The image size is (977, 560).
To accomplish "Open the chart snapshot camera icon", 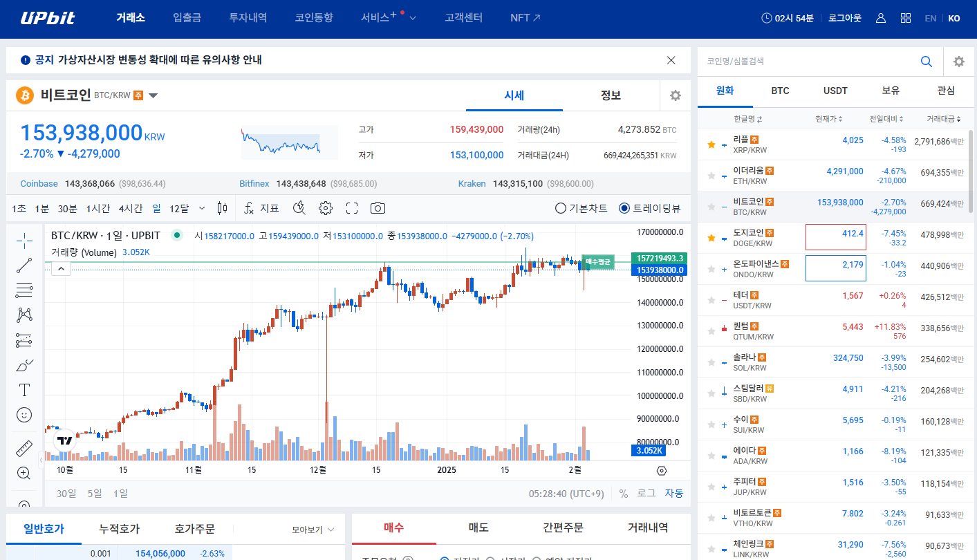I will tap(378, 208).
